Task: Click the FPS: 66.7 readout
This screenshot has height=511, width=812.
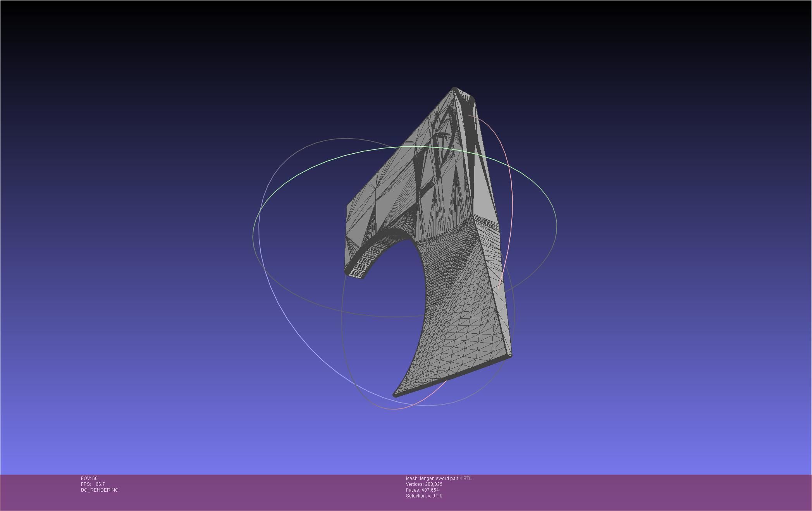Action: pos(93,484)
